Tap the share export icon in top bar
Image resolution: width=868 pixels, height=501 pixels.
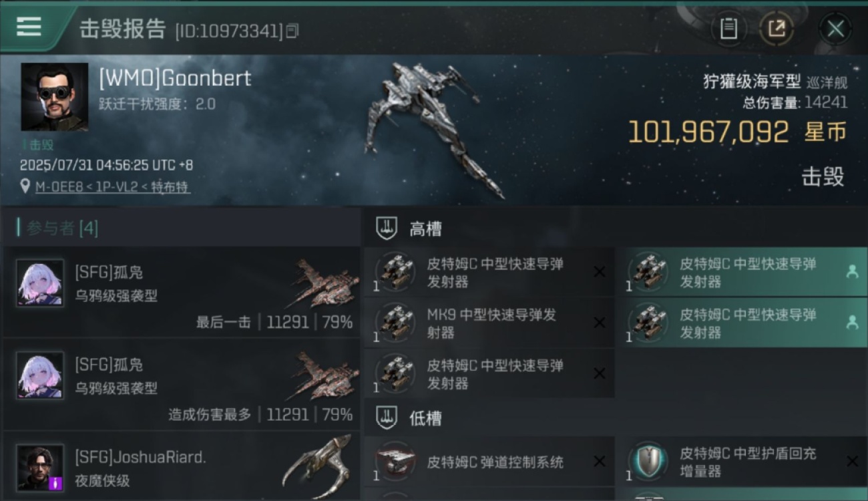[x=777, y=29]
